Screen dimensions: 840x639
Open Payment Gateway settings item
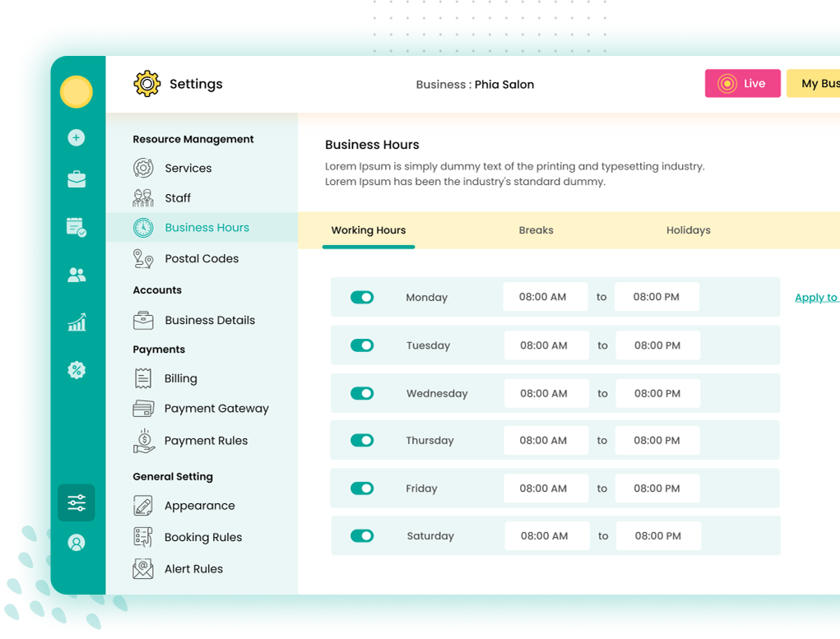point(216,409)
